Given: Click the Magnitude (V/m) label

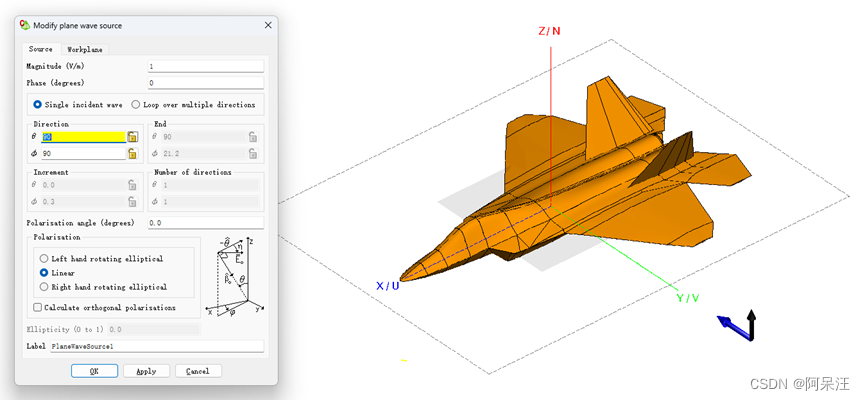Looking at the screenshot, I should [x=56, y=66].
